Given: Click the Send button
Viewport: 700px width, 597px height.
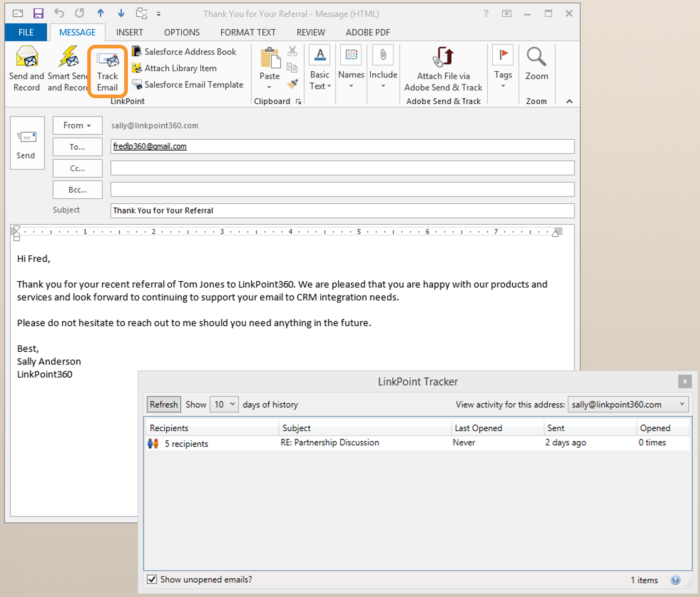Looking at the screenshot, I should (27, 143).
